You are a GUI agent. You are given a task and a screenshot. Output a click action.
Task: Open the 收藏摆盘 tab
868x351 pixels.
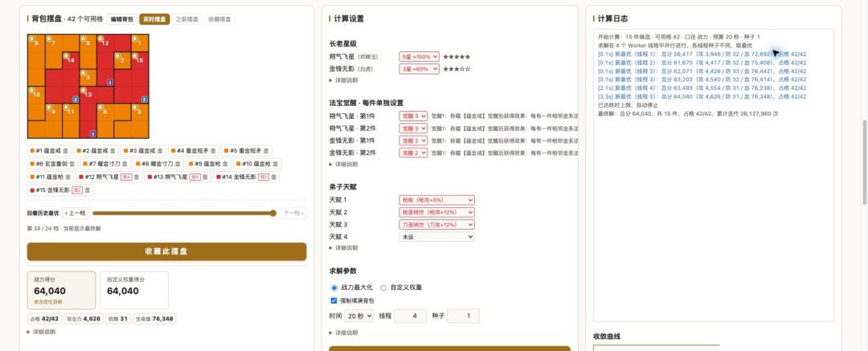(219, 19)
